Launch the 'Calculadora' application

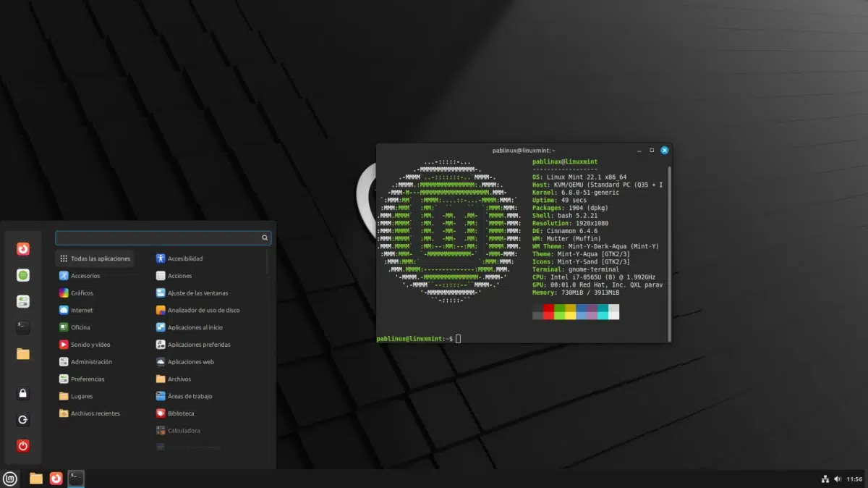183,430
